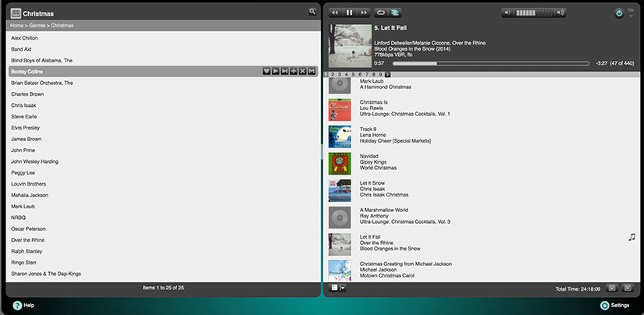
Task: Click the A Marshmallow World placeholder cover
Action: pos(340,218)
